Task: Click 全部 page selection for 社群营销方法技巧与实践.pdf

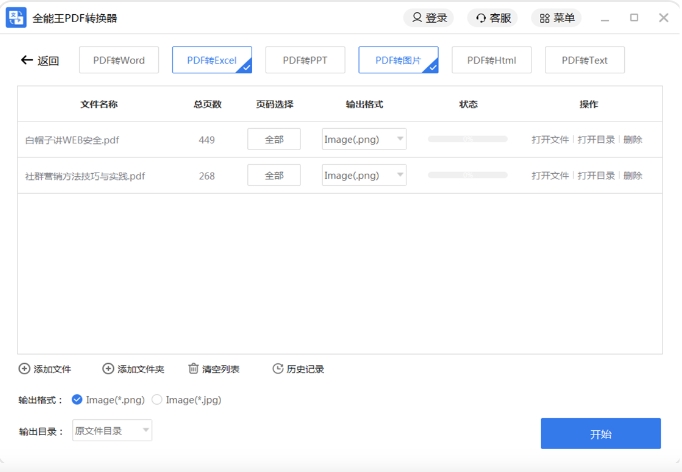Action: [x=274, y=175]
